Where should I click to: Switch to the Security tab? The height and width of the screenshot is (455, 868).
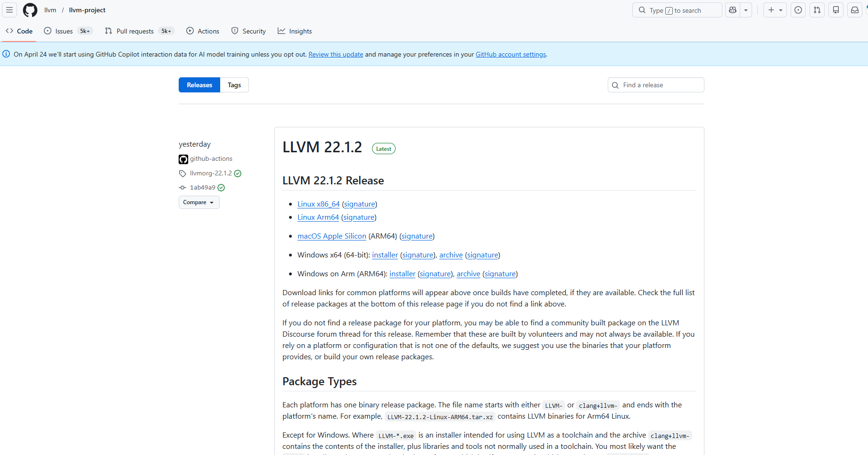click(248, 31)
